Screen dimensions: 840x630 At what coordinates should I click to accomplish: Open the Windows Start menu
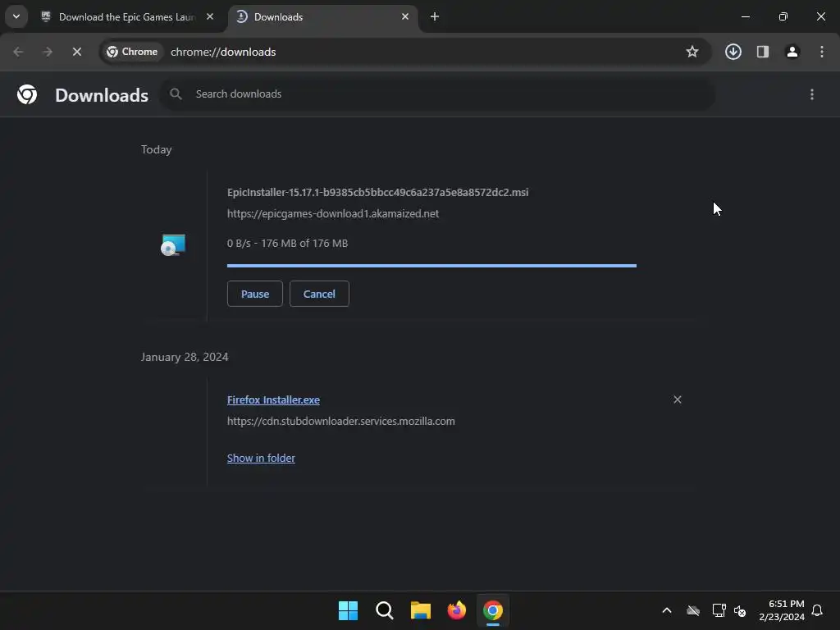[x=348, y=610]
